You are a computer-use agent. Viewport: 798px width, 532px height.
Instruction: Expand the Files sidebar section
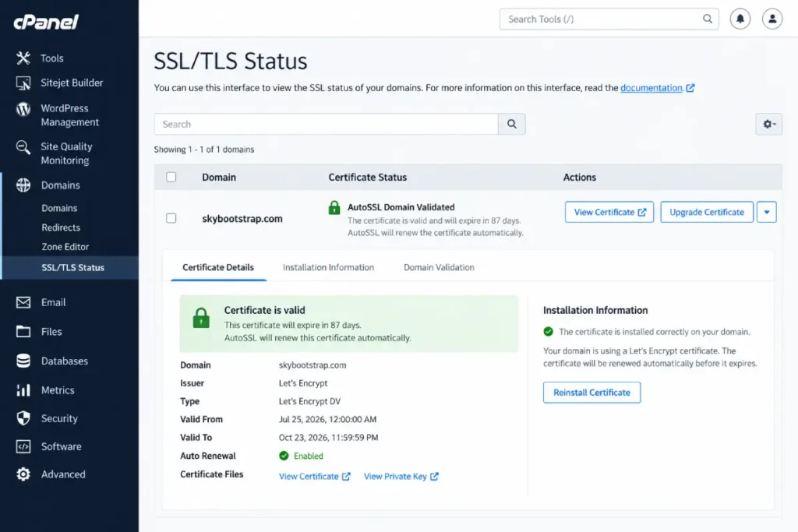pyautogui.click(x=51, y=332)
